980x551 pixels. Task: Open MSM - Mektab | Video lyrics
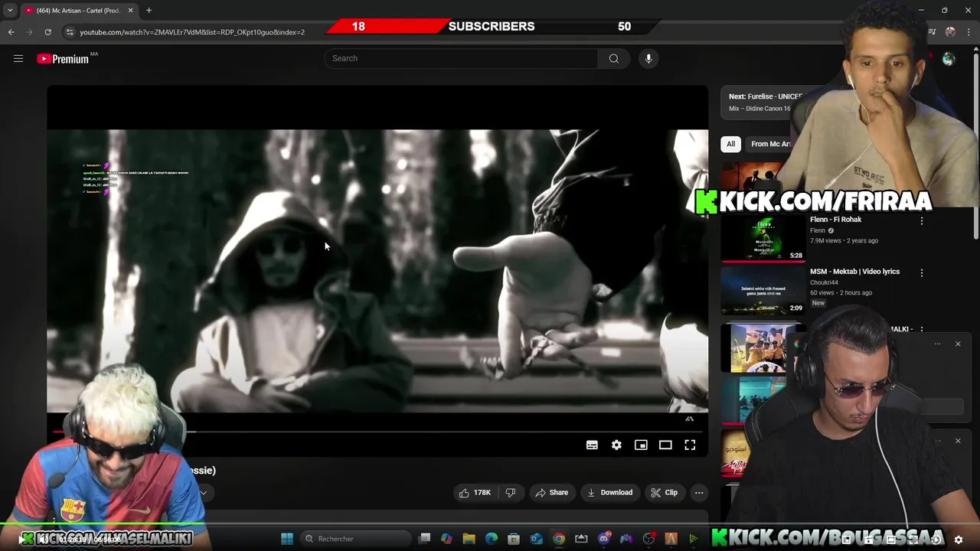(x=854, y=272)
